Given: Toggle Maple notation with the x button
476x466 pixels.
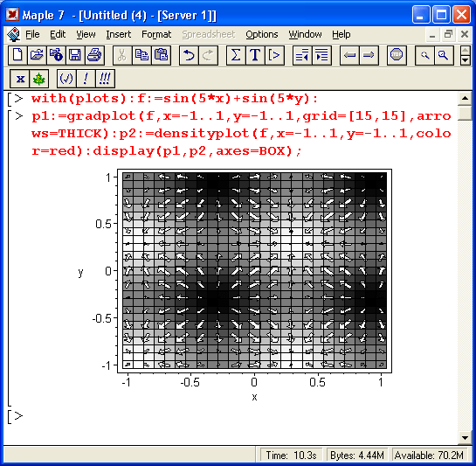Looking at the screenshot, I should click(20, 79).
